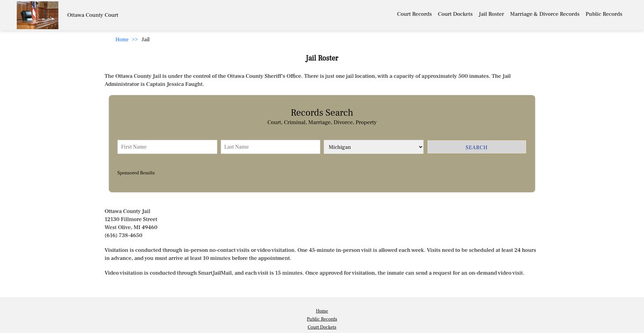This screenshot has height=333, width=644.
Task: Click the Sponsored Results label
Action: point(136,173)
